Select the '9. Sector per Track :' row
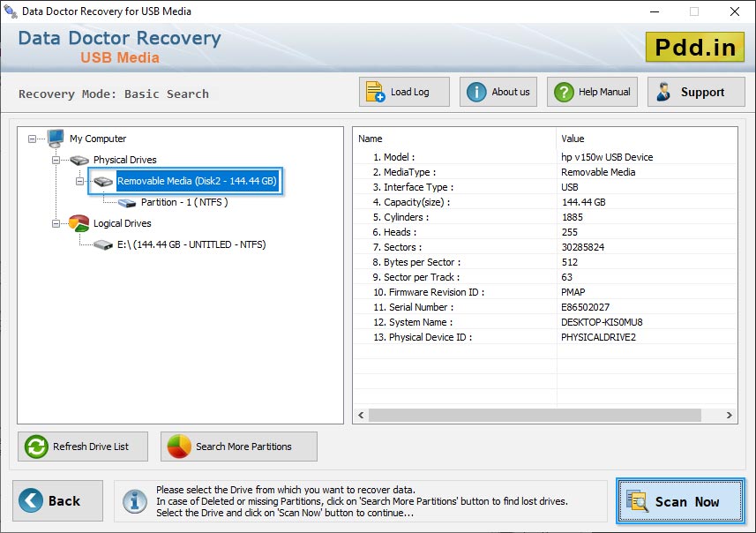The width and height of the screenshot is (756, 533). (x=545, y=277)
